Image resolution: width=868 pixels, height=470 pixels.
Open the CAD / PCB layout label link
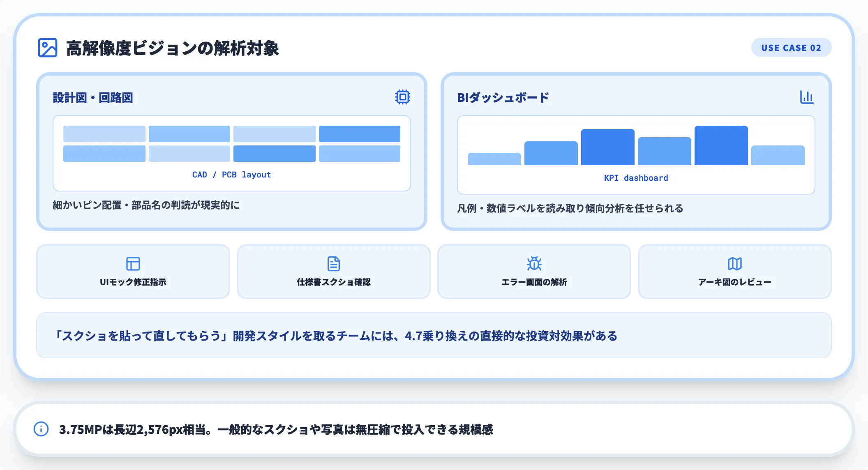click(x=231, y=174)
